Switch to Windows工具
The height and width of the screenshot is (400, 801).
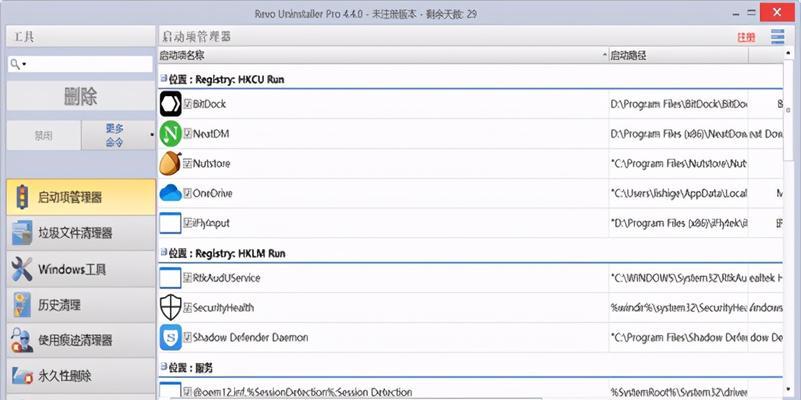coord(81,269)
